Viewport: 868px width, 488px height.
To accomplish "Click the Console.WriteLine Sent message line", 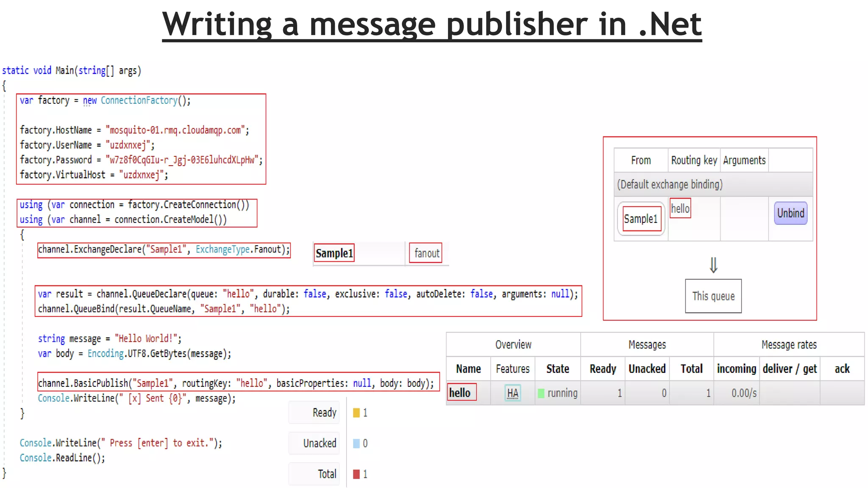I will pyautogui.click(x=137, y=398).
